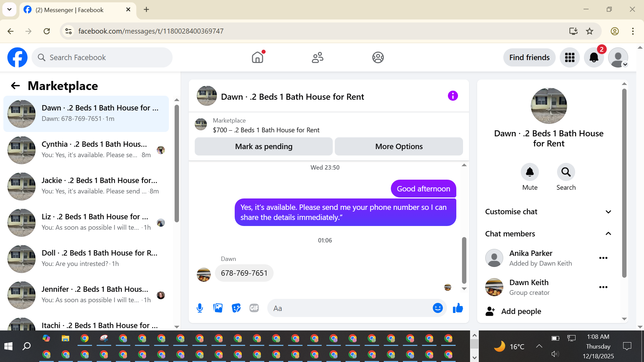Click the browser tab search dropdown arrow
This screenshot has height=362, width=644.
tap(9, 9)
